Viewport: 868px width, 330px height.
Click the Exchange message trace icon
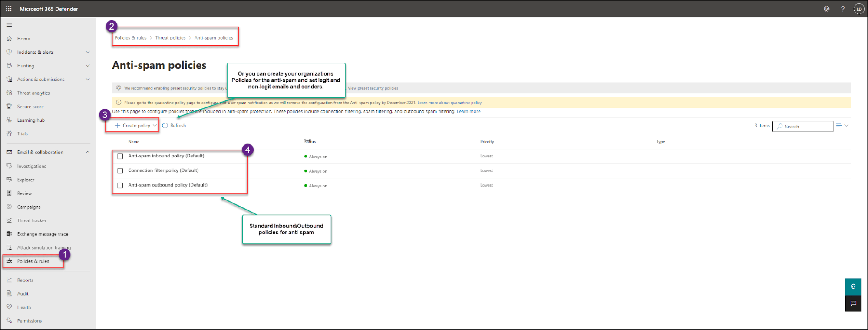[x=9, y=233]
